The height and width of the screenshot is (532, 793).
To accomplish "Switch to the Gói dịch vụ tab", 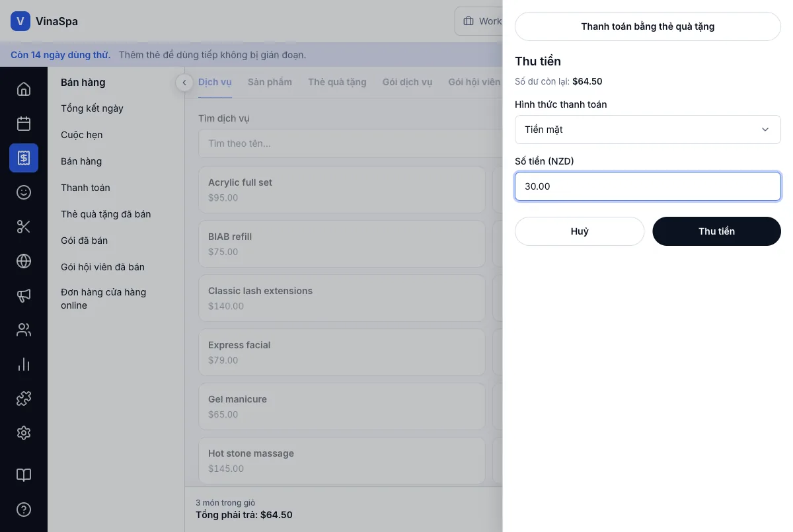I will [x=407, y=82].
